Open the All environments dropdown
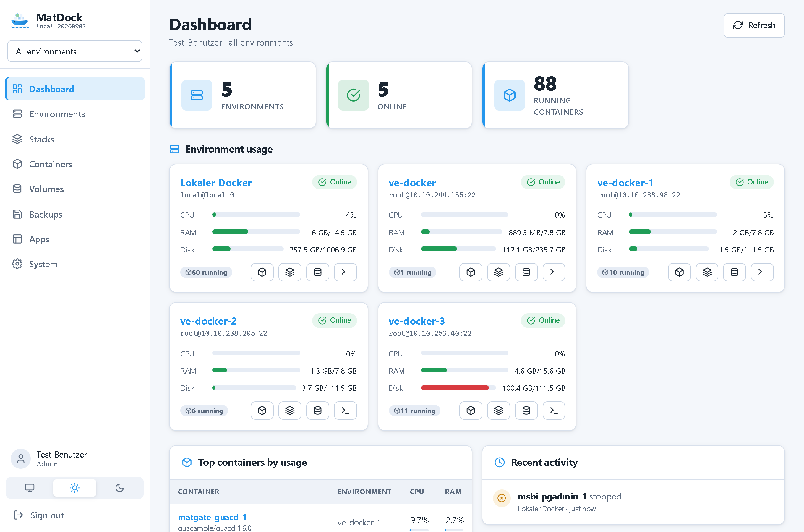This screenshot has height=532, width=804. (x=74, y=51)
